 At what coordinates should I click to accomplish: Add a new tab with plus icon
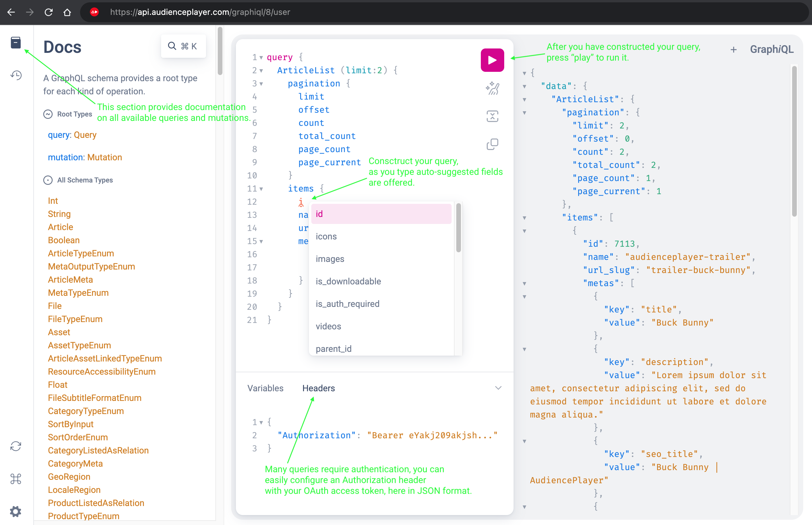(734, 50)
